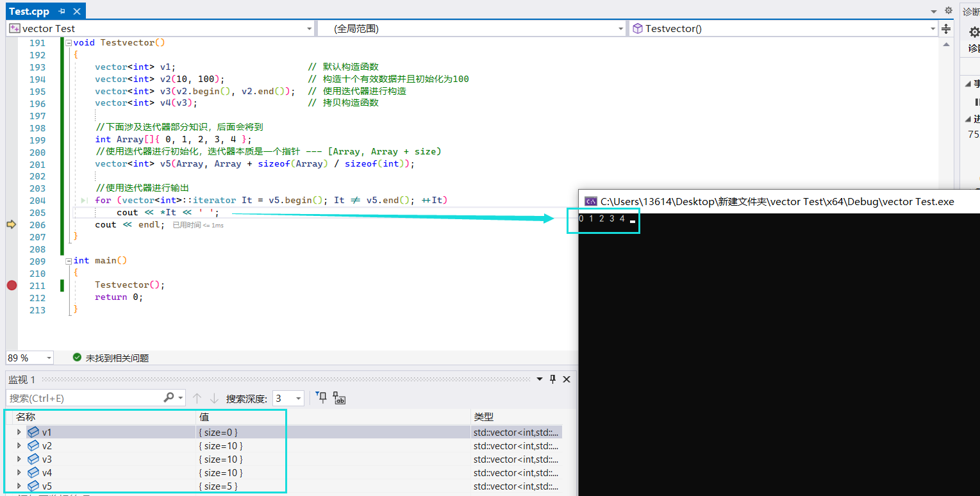Viewport: 980px width, 496px height.
Task: Click the show pinned items icon in watch toolbar
Action: (322, 398)
